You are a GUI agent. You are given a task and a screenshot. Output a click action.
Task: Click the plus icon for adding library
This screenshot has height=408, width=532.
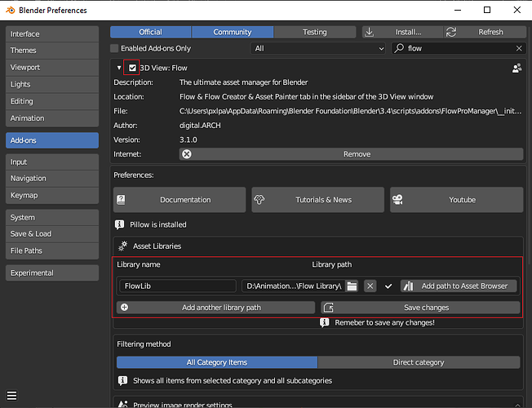tap(125, 307)
